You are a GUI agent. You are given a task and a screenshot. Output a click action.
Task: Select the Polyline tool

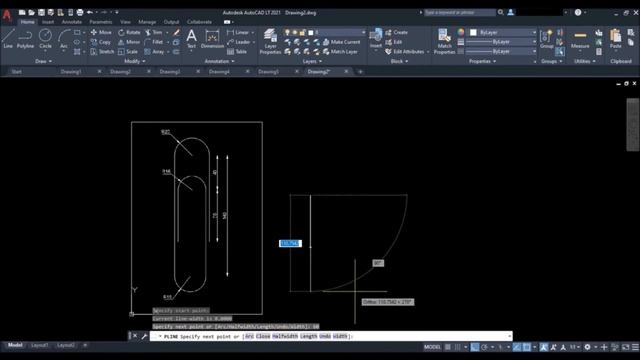pyautogui.click(x=25, y=39)
